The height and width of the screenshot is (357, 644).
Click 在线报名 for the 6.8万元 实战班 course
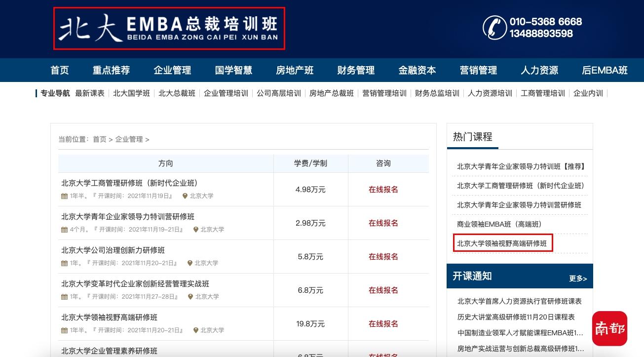coord(383,290)
